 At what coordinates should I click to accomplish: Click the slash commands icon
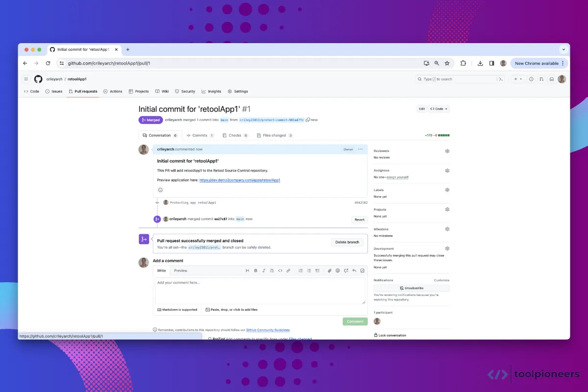(363, 270)
